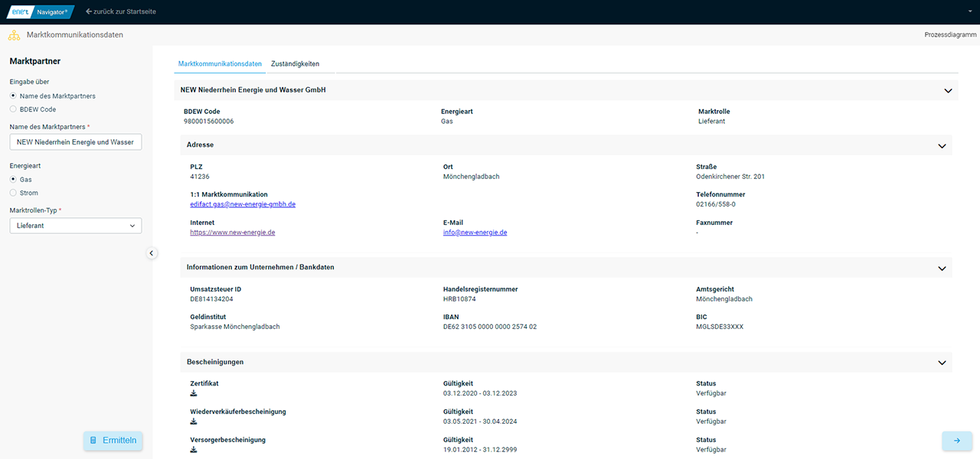Click Umsatzsteuer ID DE814134204

211,299
